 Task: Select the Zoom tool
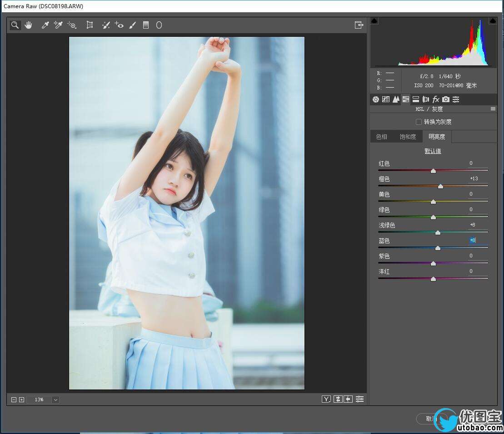coord(15,25)
